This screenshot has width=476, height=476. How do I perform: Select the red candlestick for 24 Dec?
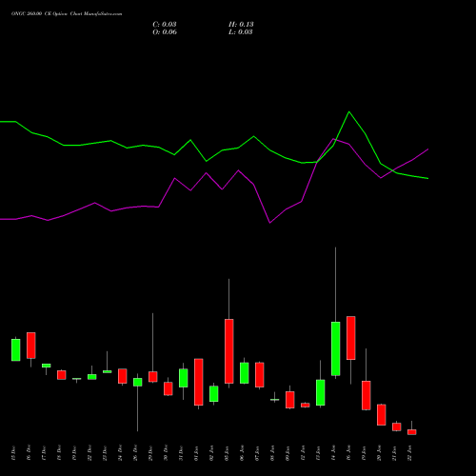click(123, 376)
